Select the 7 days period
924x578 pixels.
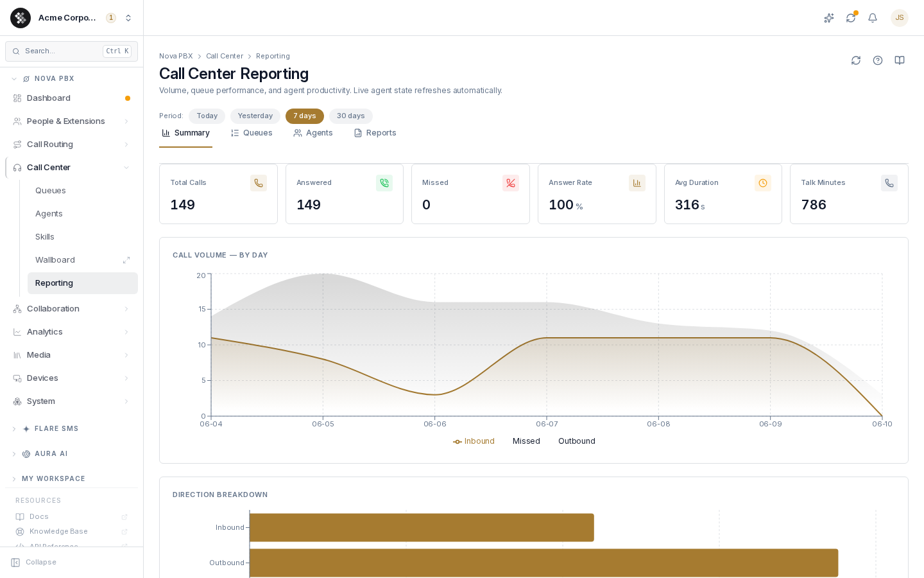click(x=305, y=116)
